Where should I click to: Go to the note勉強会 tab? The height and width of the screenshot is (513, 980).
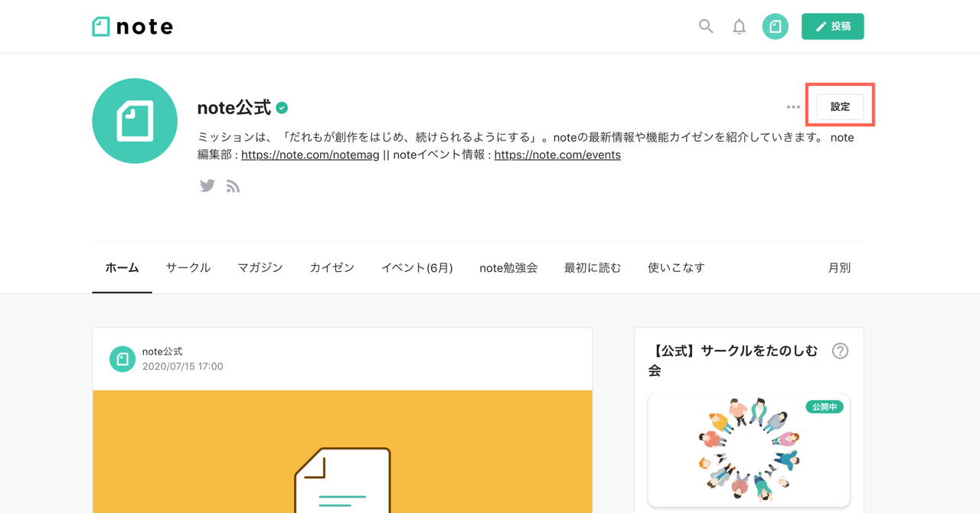[x=508, y=268]
